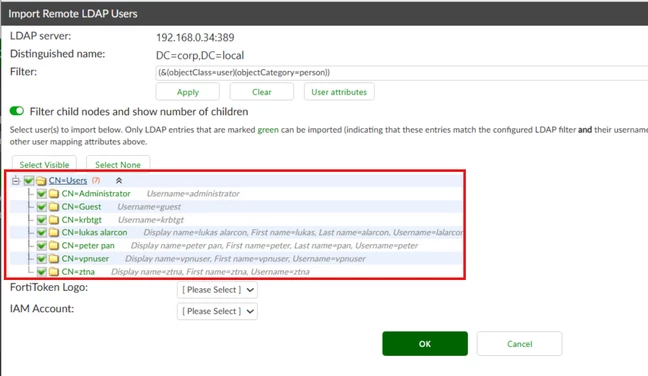648x376 pixels.
Task: Open the IAM Account dropdown
Action: [217, 311]
